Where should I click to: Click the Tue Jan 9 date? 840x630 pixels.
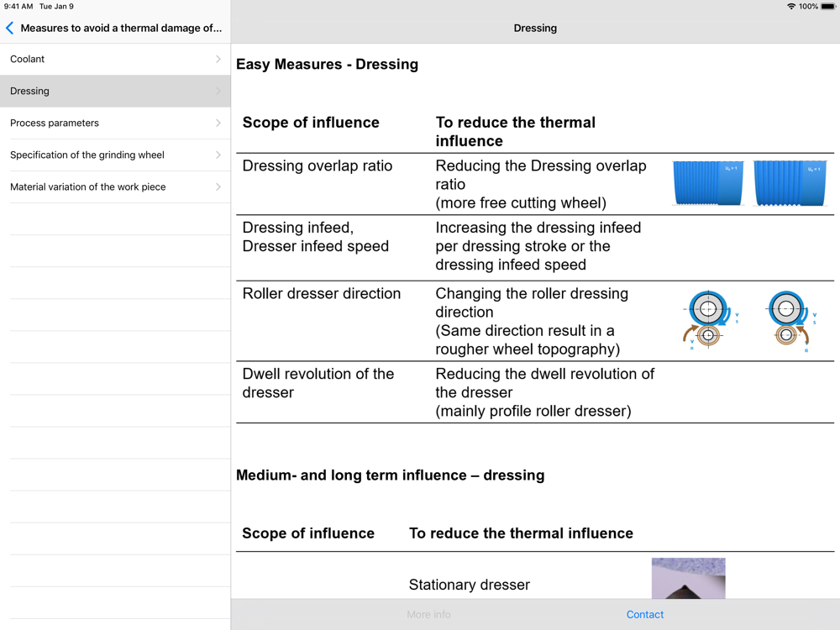(56, 7)
